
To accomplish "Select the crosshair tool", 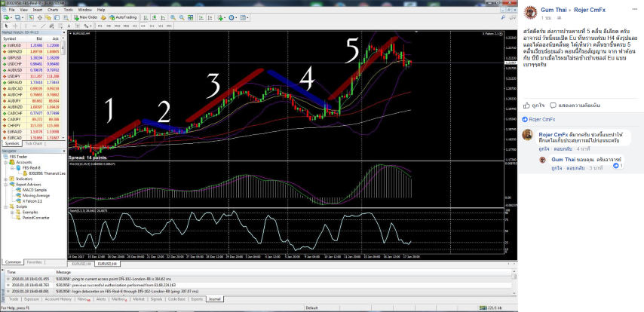I will click(x=15, y=26).
